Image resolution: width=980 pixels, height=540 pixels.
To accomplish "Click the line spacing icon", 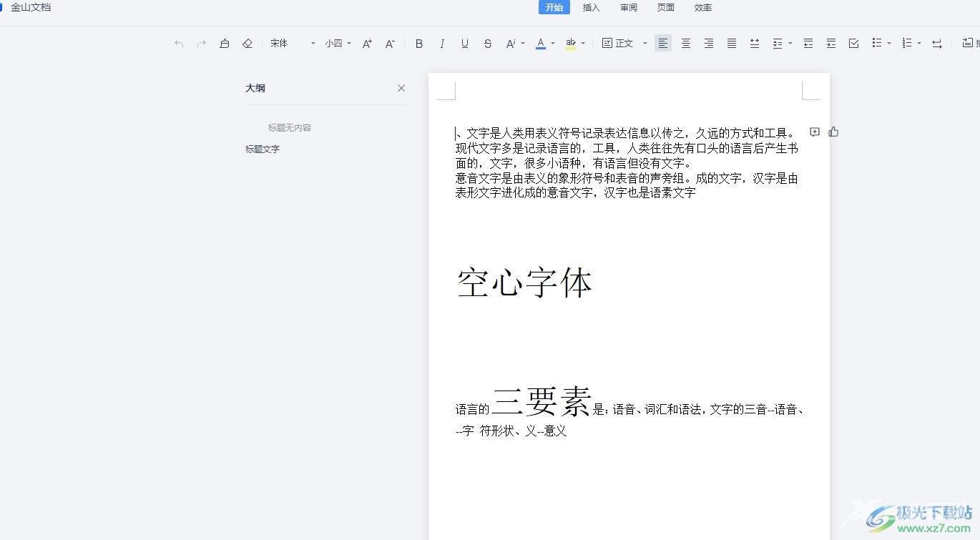I will (778, 44).
